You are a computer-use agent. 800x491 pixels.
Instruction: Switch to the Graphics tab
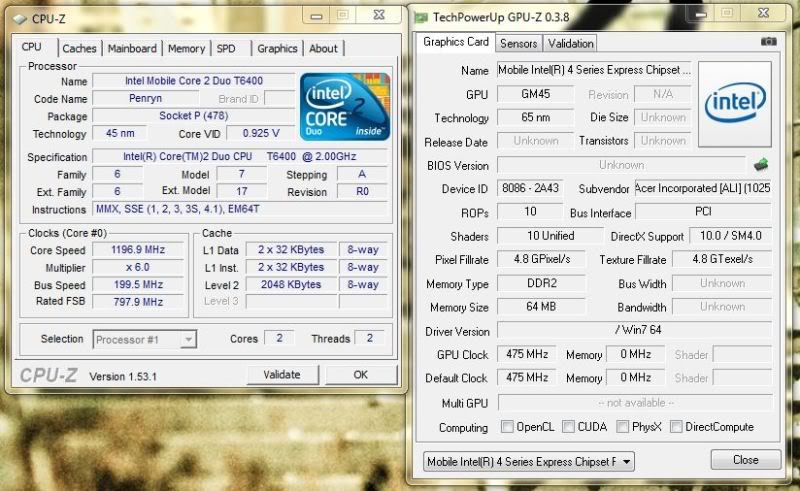coord(277,48)
